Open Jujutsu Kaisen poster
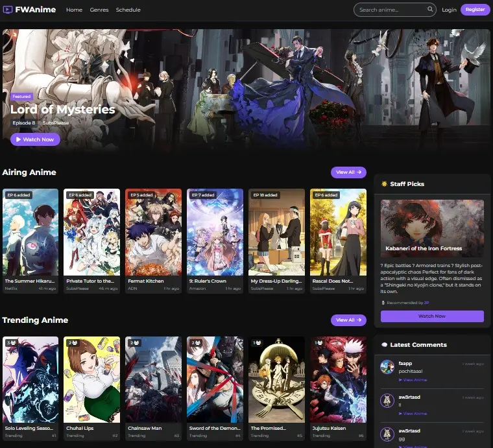Image resolution: width=493 pixels, height=448 pixels. tap(339, 379)
